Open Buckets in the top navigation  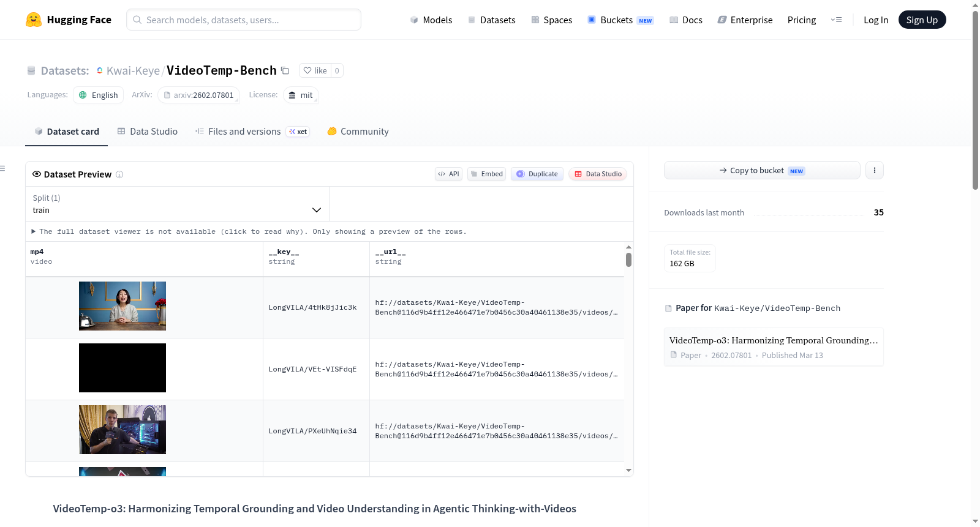coord(620,20)
